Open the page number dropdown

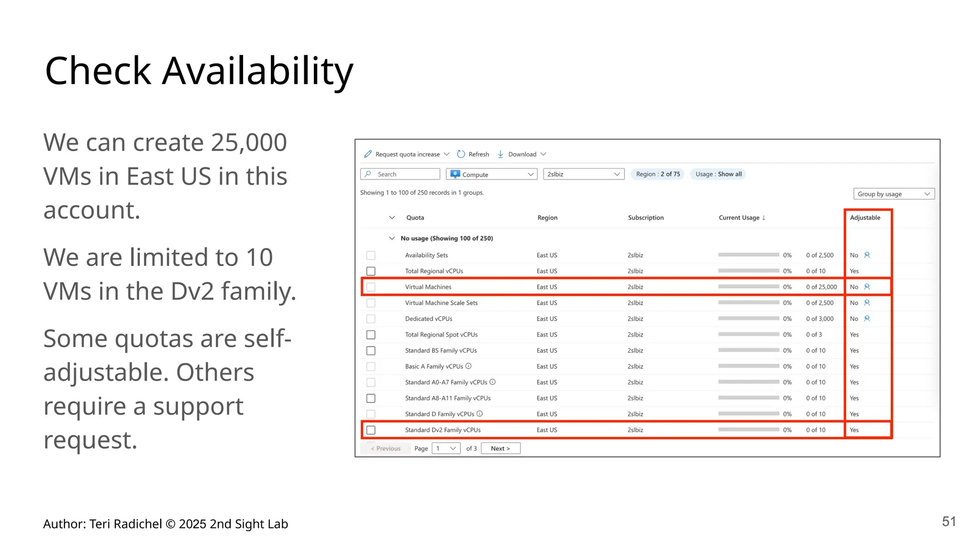(x=446, y=448)
